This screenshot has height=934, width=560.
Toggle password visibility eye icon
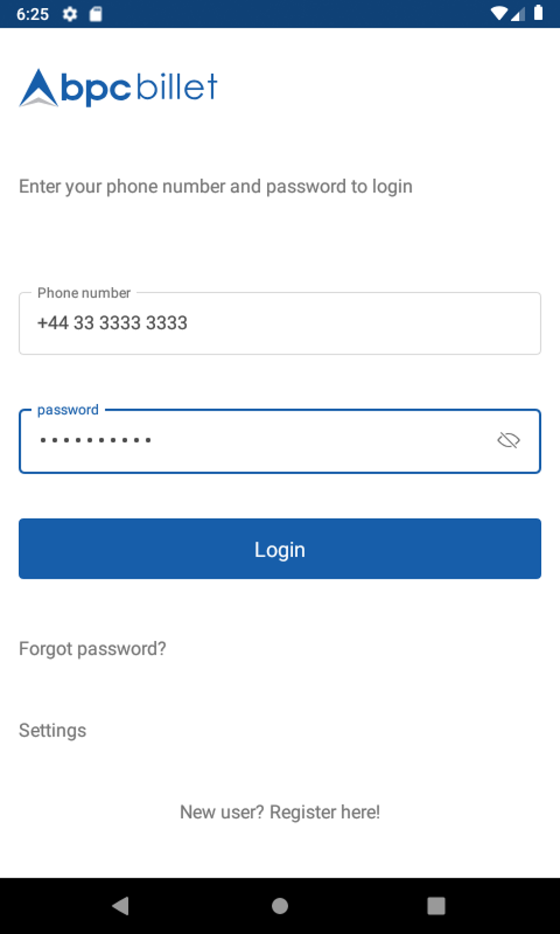click(x=508, y=440)
